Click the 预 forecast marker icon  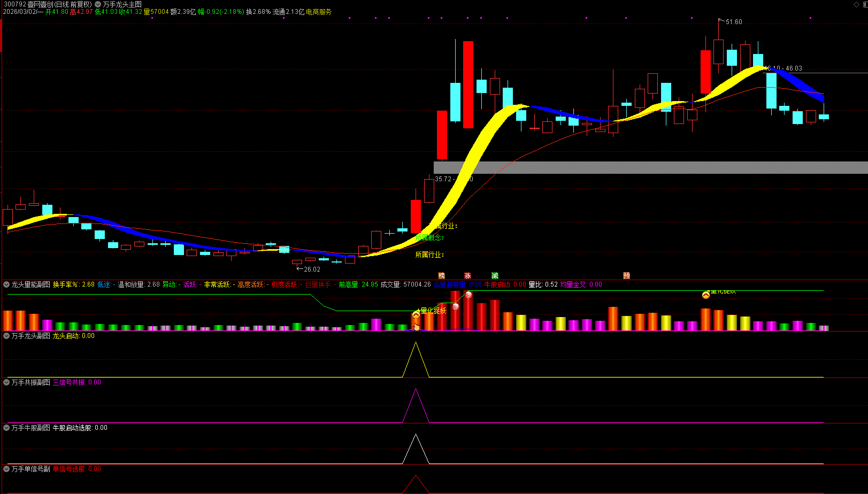[626, 276]
